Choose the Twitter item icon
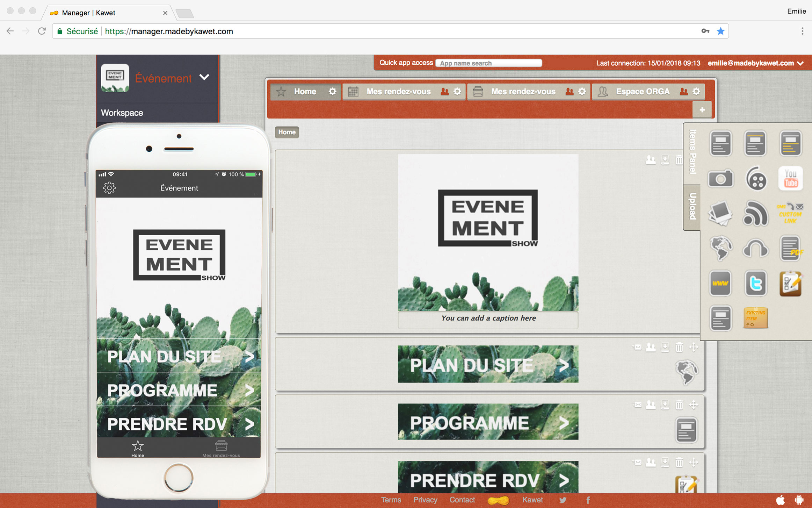Screen dimensions: 812x508 click(x=755, y=283)
